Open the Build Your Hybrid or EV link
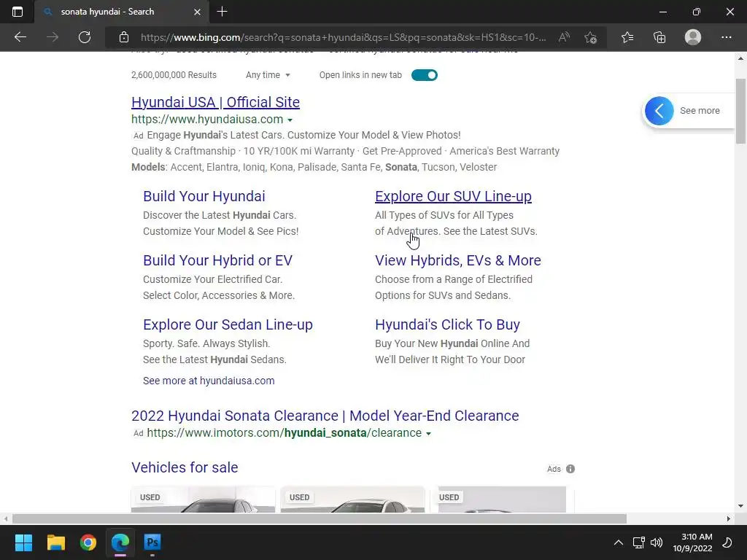 (x=217, y=260)
